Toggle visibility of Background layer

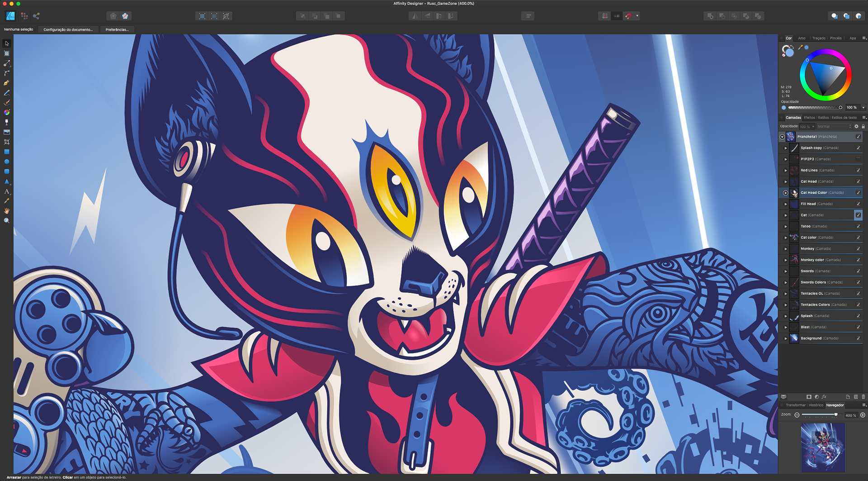tap(858, 338)
